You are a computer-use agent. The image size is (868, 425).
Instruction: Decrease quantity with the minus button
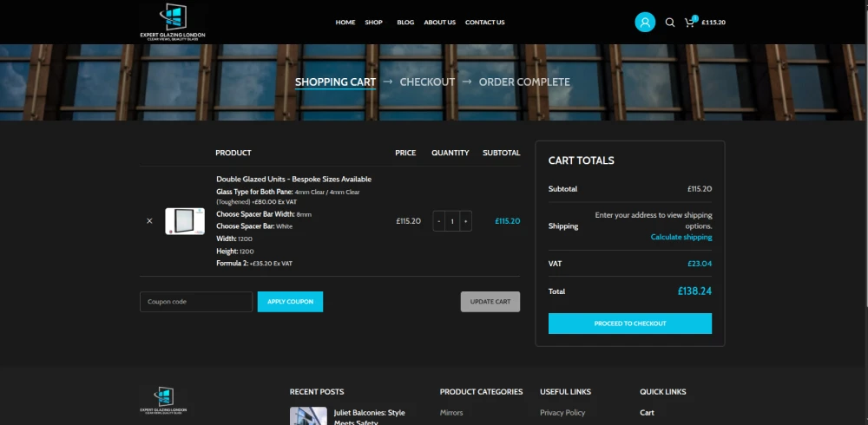(x=439, y=221)
